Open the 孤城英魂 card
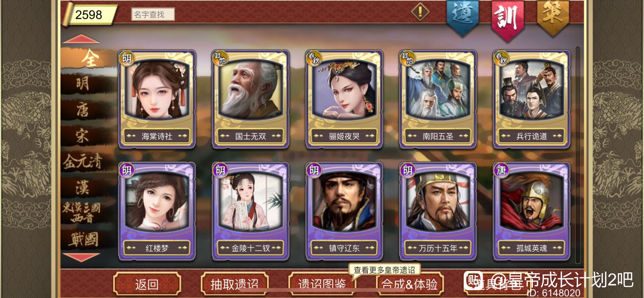 [532, 211]
